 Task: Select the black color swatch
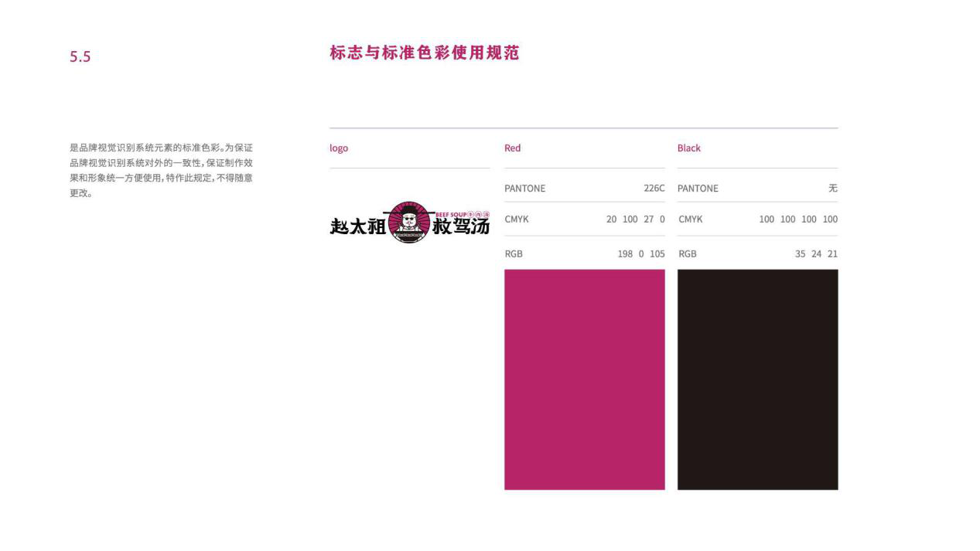(x=757, y=379)
